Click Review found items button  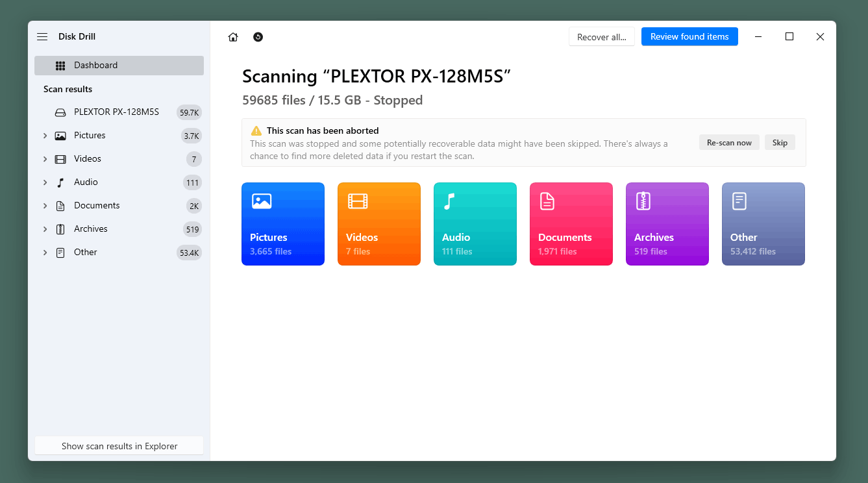(x=689, y=36)
